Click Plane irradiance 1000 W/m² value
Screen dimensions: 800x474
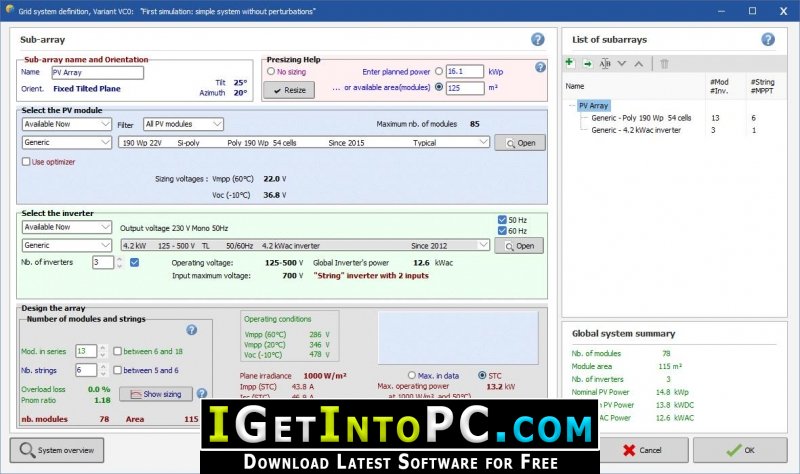pos(325,376)
